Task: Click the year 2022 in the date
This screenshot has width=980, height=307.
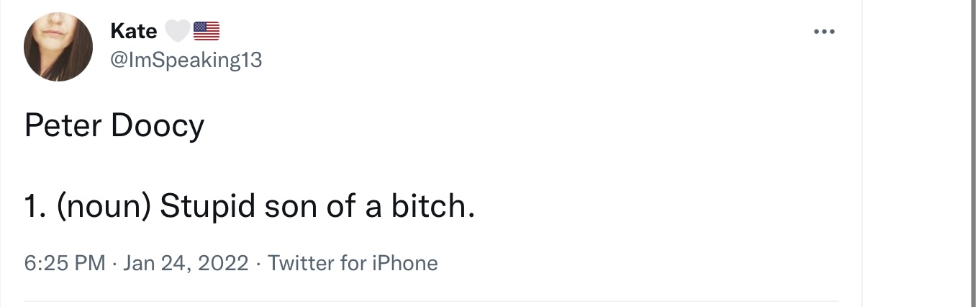Action: tap(223, 263)
